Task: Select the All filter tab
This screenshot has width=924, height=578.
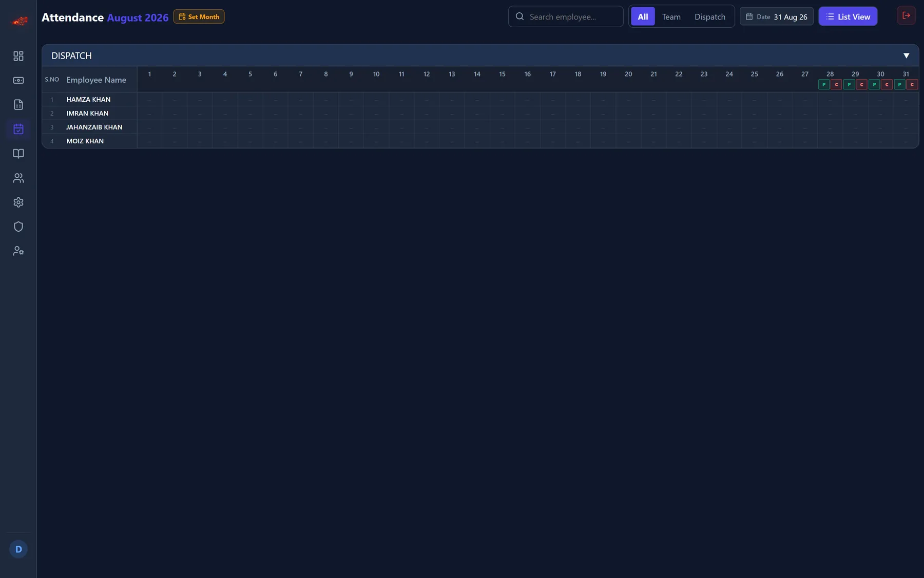Action: point(643,16)
